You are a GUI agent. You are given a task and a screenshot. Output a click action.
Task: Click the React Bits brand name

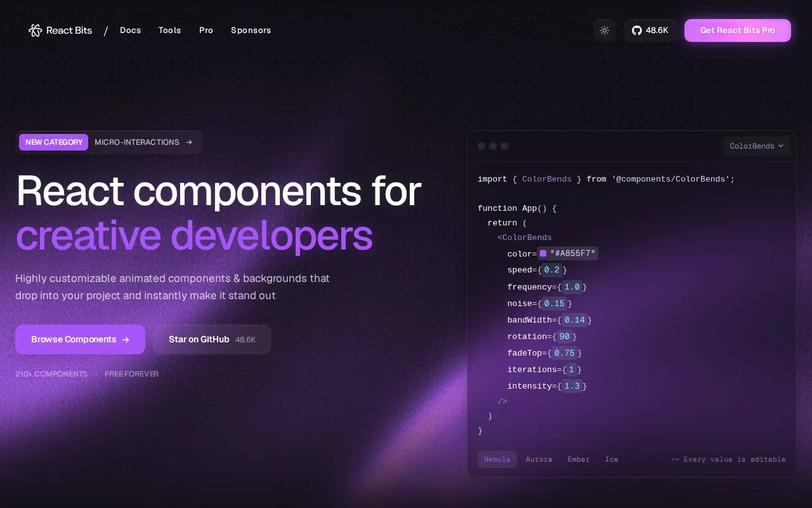pos(69,30)
